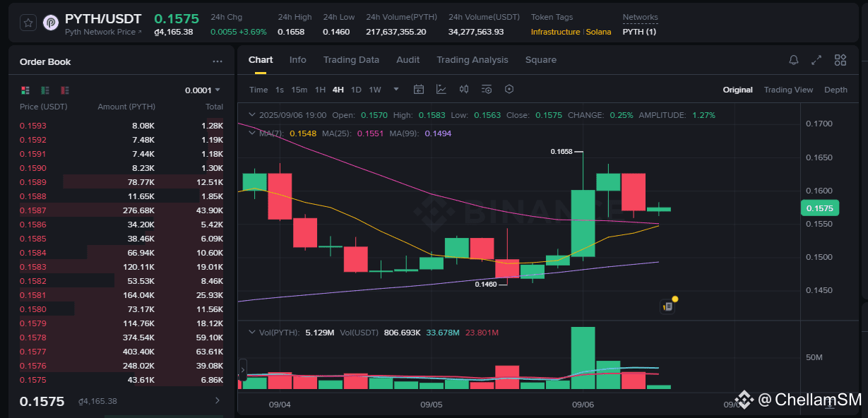This screenshot has width=868, height=418.
Task: Select the 0.1587 ask price row
Action: coord(121,210)
